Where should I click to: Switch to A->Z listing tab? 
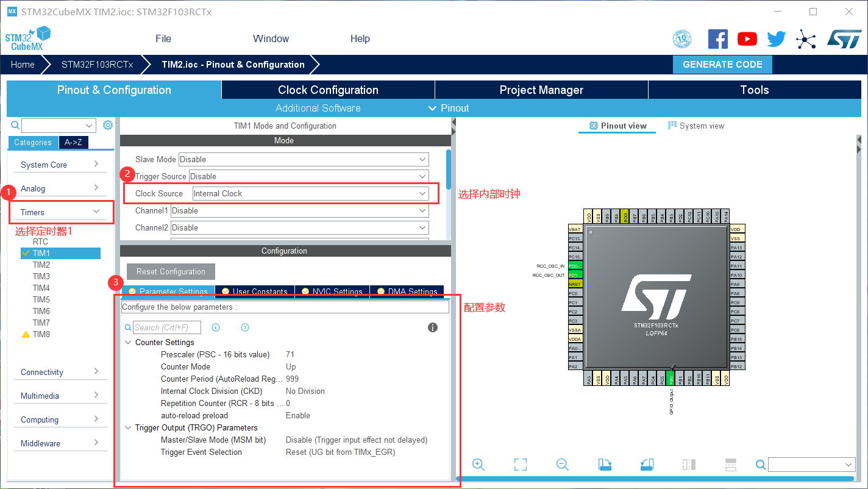(x=74, y=142)
